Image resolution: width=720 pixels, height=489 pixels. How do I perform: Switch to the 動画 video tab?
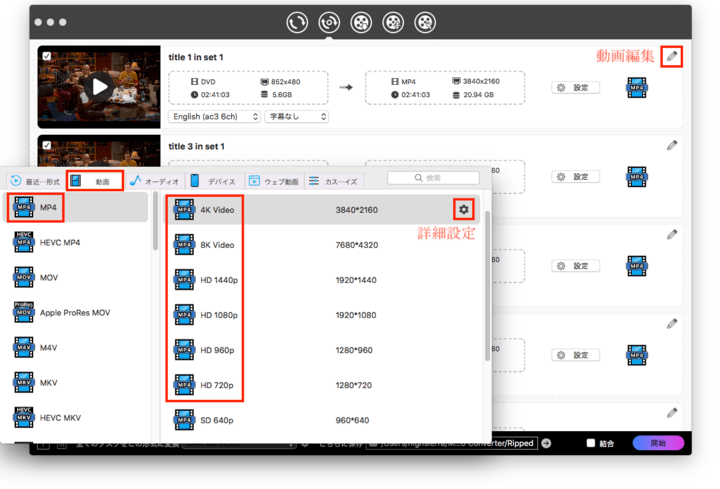pyautogui.click(x=94, y=181)
